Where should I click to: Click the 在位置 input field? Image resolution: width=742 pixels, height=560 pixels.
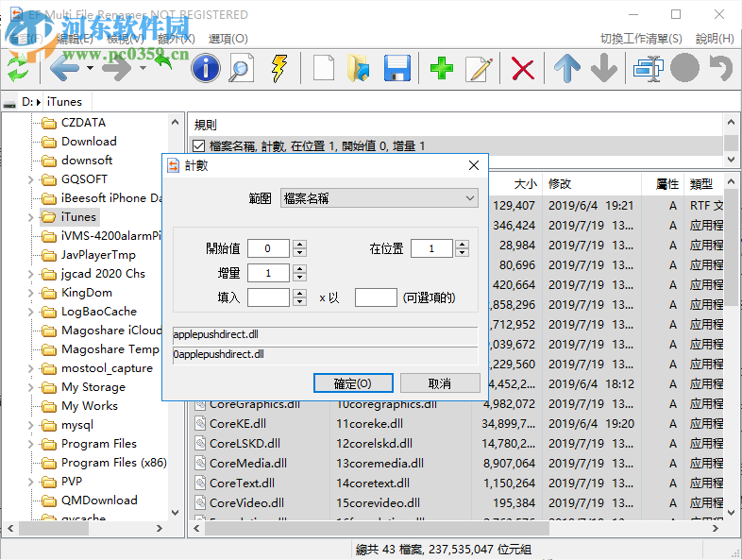[x=431, y=248]
